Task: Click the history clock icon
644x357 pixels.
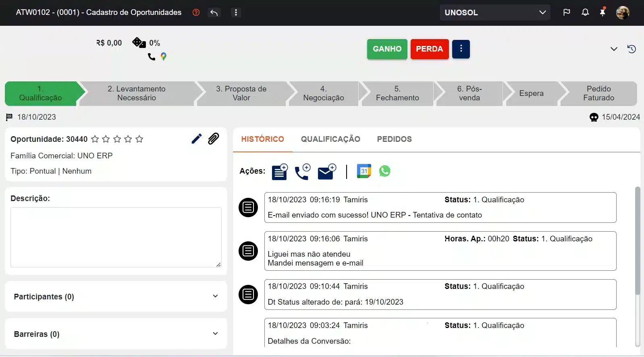Action: (x=632, y=49)
